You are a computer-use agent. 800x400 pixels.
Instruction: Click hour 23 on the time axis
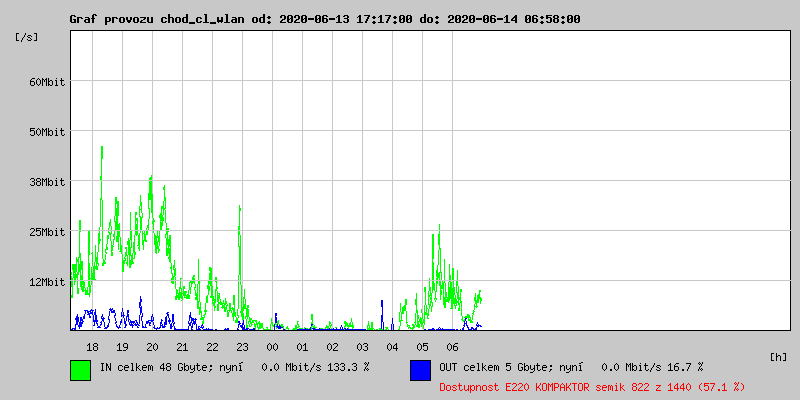pos(242,347)
